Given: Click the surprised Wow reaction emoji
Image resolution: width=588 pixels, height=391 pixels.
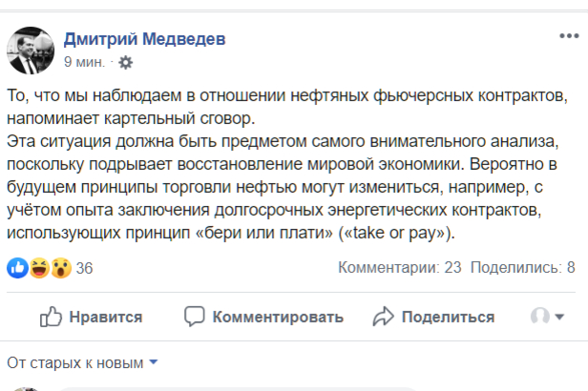Looking at the screenshot, I should coord(61,268).
